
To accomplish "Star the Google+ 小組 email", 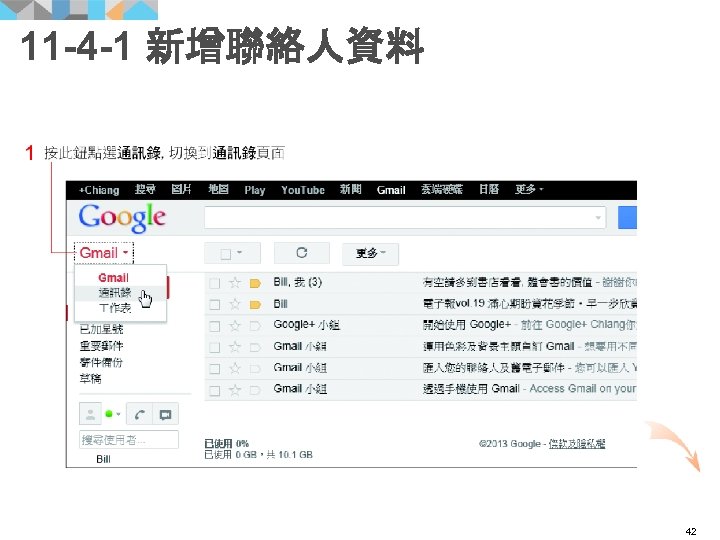I will coord(235,326).
